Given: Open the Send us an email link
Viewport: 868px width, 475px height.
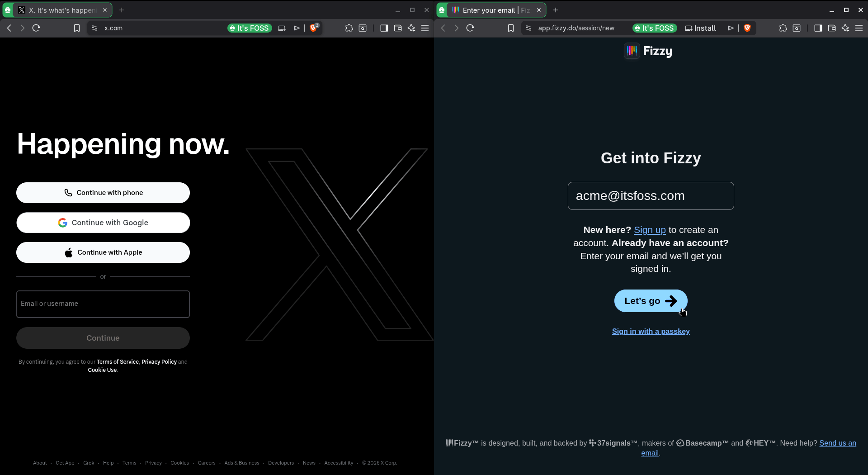Looking at the screenshot, I should (838, 443).
